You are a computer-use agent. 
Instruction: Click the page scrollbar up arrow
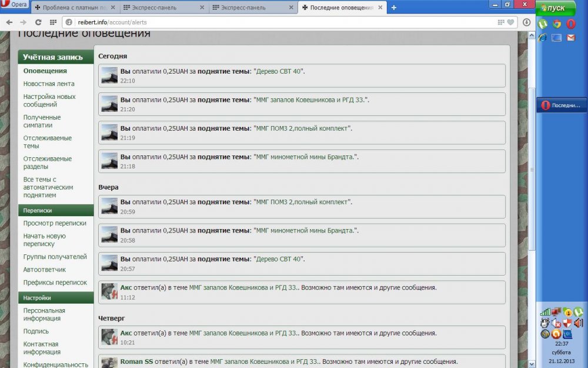[532, 35]
